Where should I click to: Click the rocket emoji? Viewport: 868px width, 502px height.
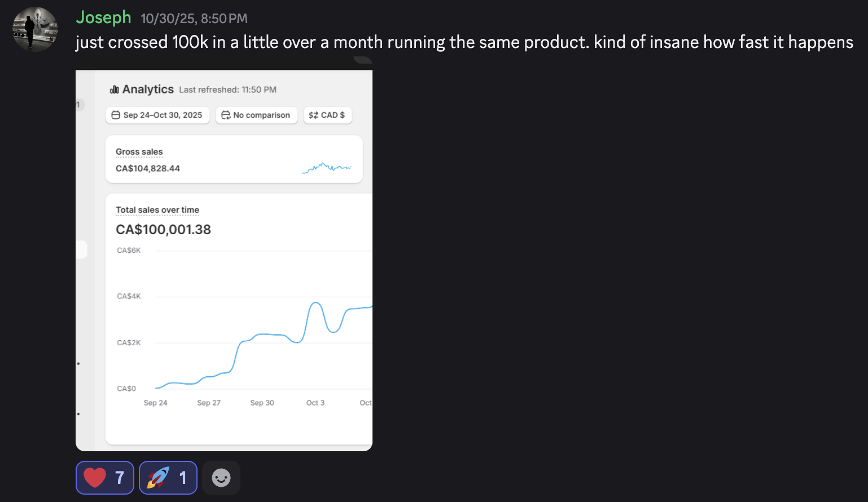tap(158, 478)
